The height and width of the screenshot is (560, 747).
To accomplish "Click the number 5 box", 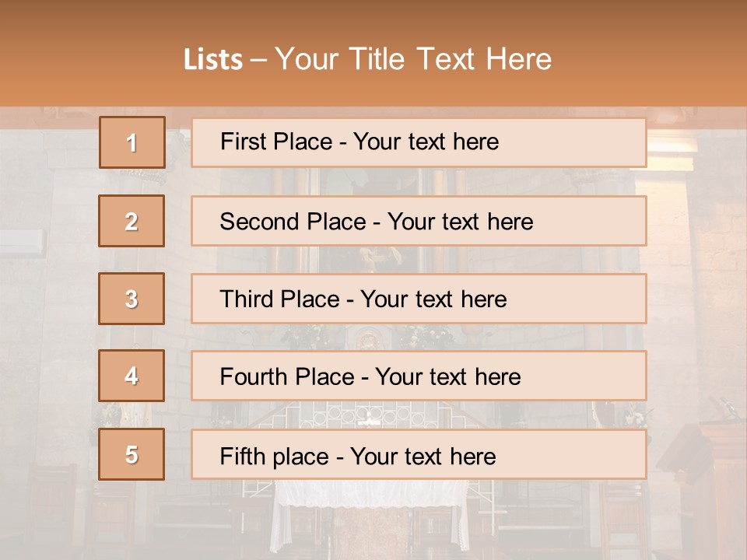I will [x=132, y=454].
